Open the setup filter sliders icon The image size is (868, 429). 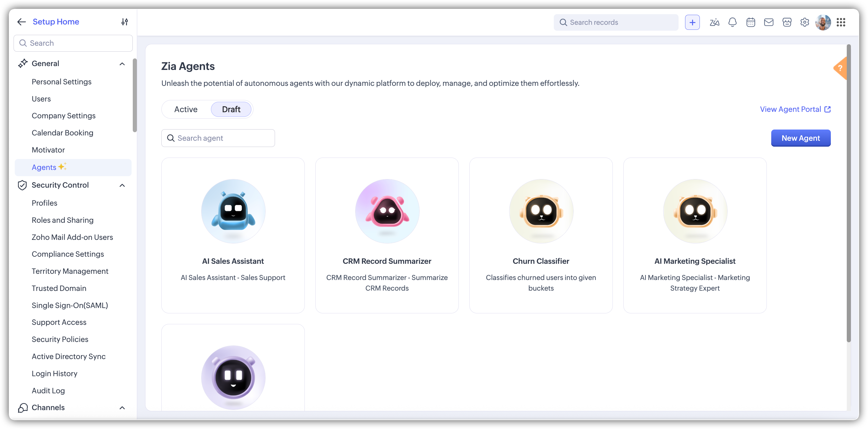coord(125,22)
